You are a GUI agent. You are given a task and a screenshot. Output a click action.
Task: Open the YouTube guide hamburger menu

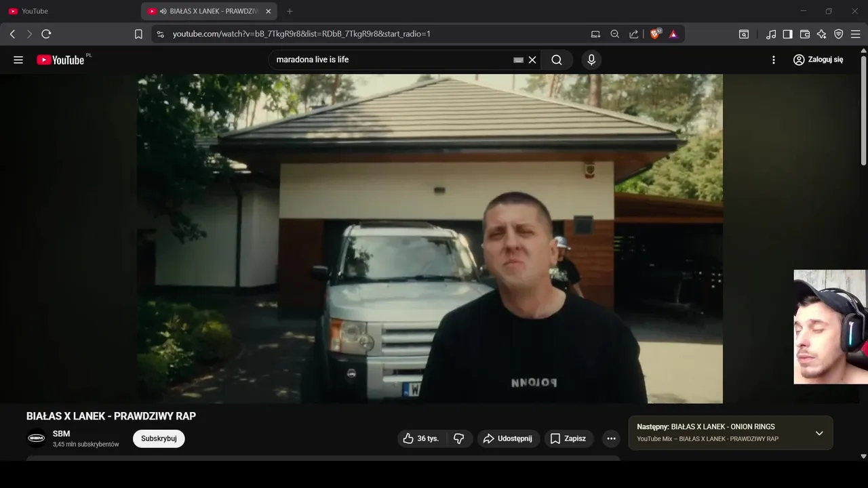(x=18, y=60)
